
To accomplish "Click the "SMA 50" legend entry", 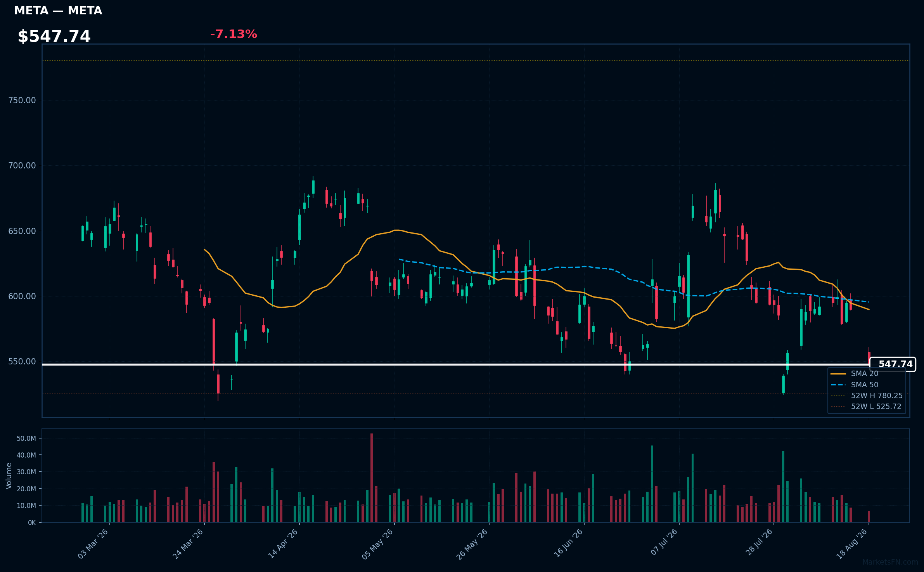I will (x=865, y=385).
